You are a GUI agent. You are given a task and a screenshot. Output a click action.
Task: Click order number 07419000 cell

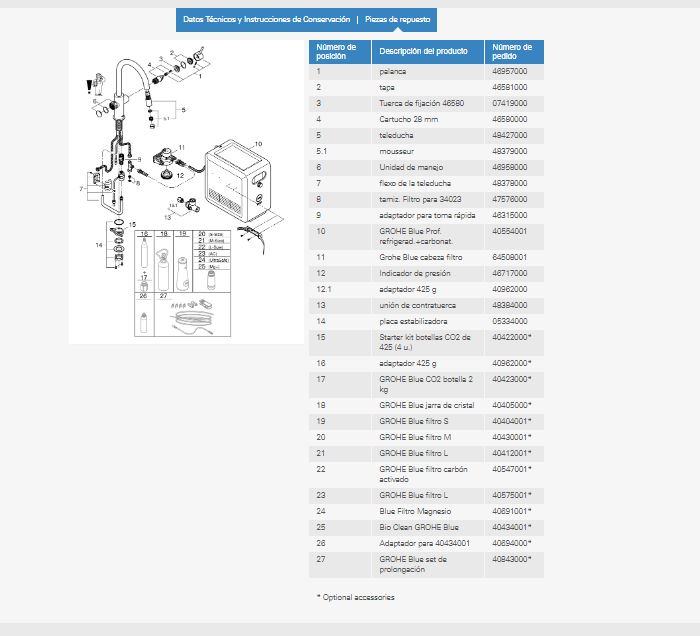514,104
